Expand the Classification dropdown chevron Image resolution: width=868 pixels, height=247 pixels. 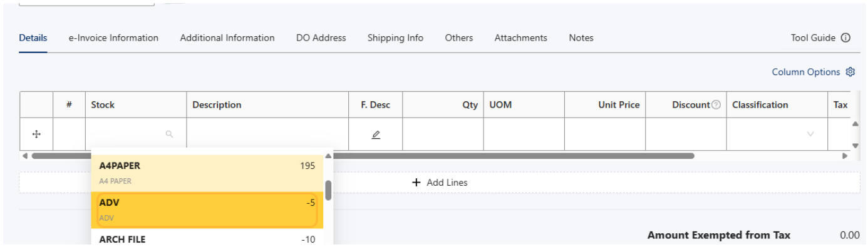coord(811,134)
